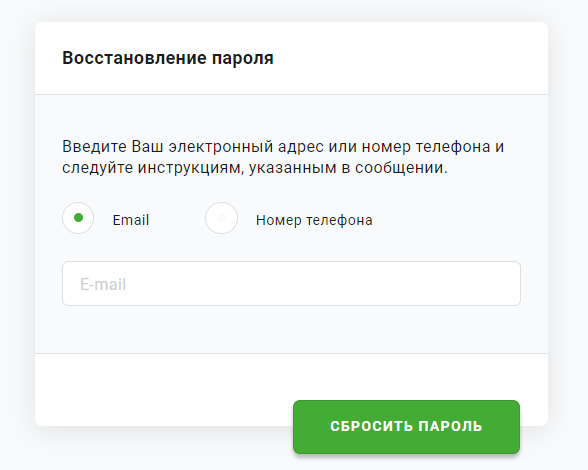
Task: Click the text line ending with сообщении
Action: click(x=255, y=168)
